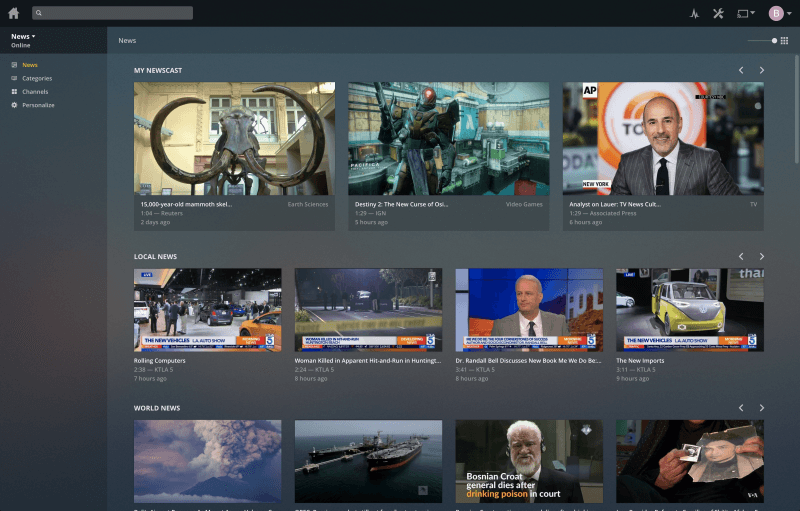The width and height of the screenshot is (800, 511).
Task: Click the Channels grid icon in sidebar
Action: 14,91
